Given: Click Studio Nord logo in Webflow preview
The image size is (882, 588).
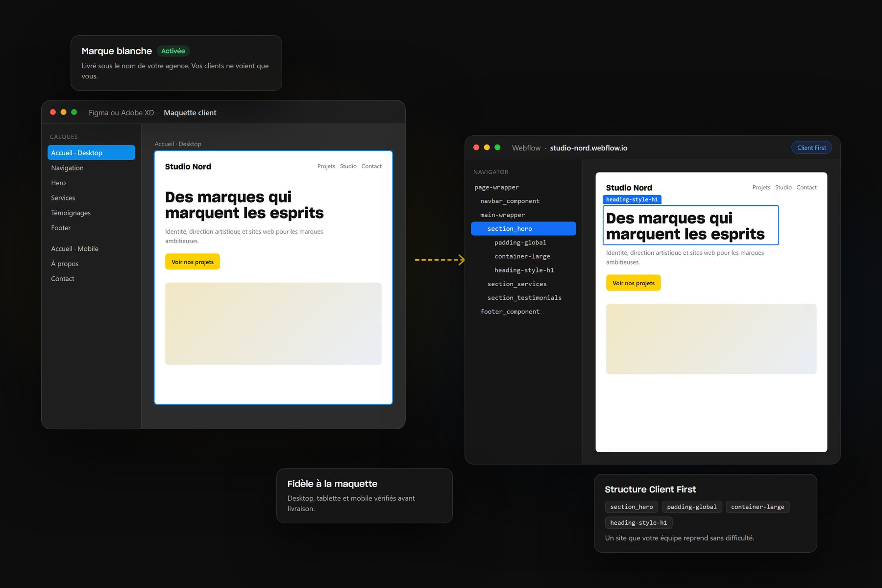Looking at the screenshot, I should 629,188.
